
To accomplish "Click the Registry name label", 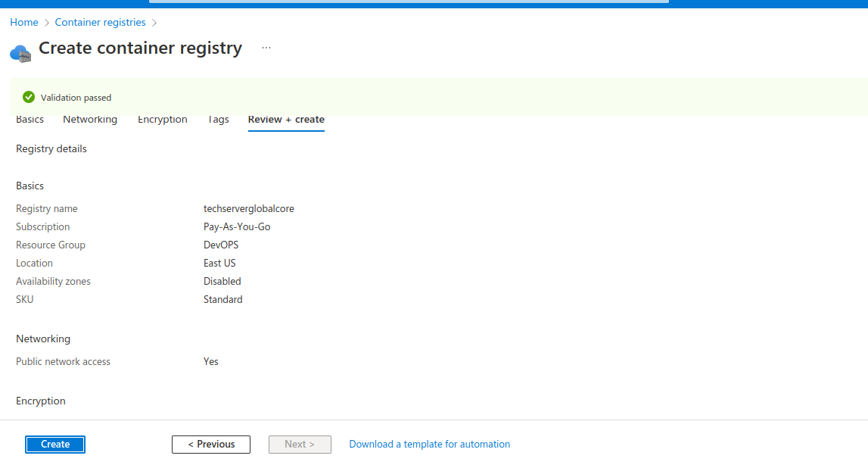I will coord(46,208).
